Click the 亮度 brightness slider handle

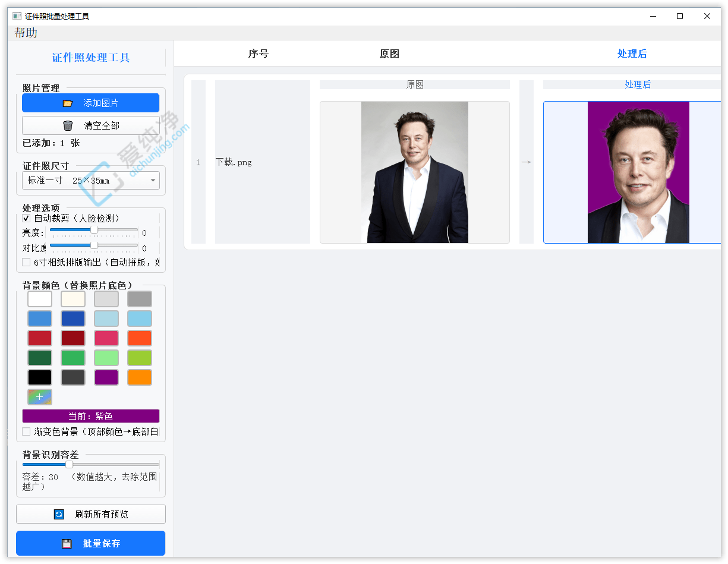point(94,229)
